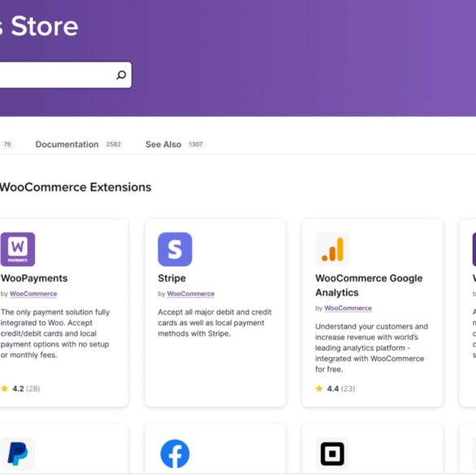Click the WooPayments description text
The width and height of the screenshot is (476, 476).
point(55,334)
